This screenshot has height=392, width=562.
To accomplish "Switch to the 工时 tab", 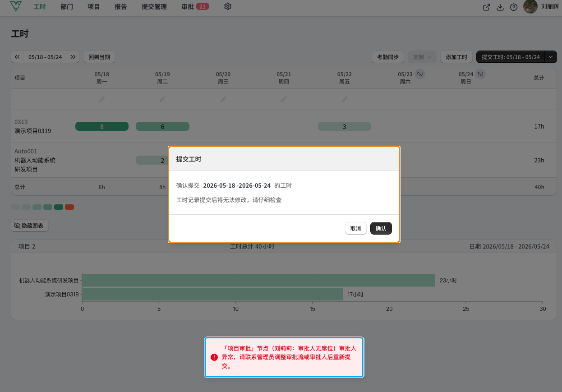I will coord(40,7).
